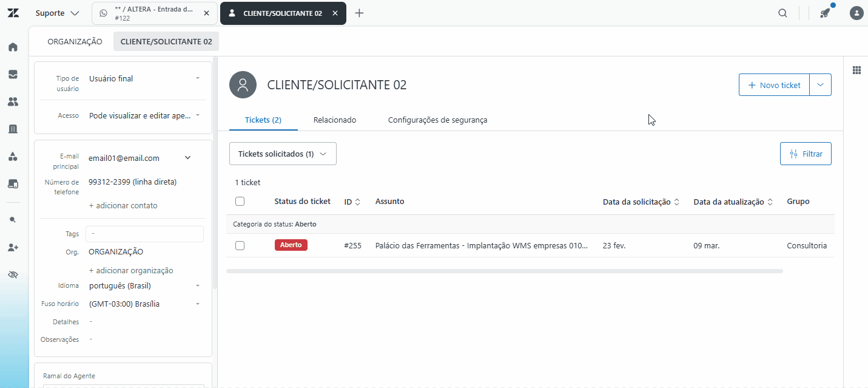Click the Status do ticket column header

pyautogui.click(x=303, y=202)
